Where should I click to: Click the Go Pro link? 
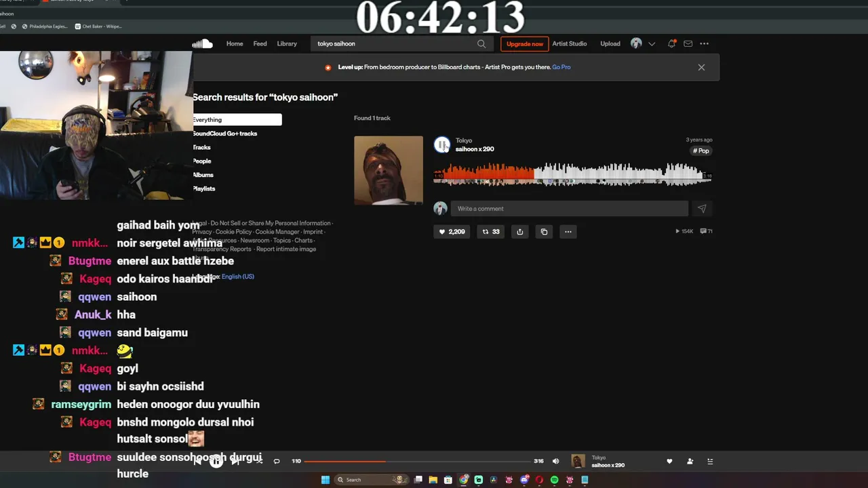[561, 67]
